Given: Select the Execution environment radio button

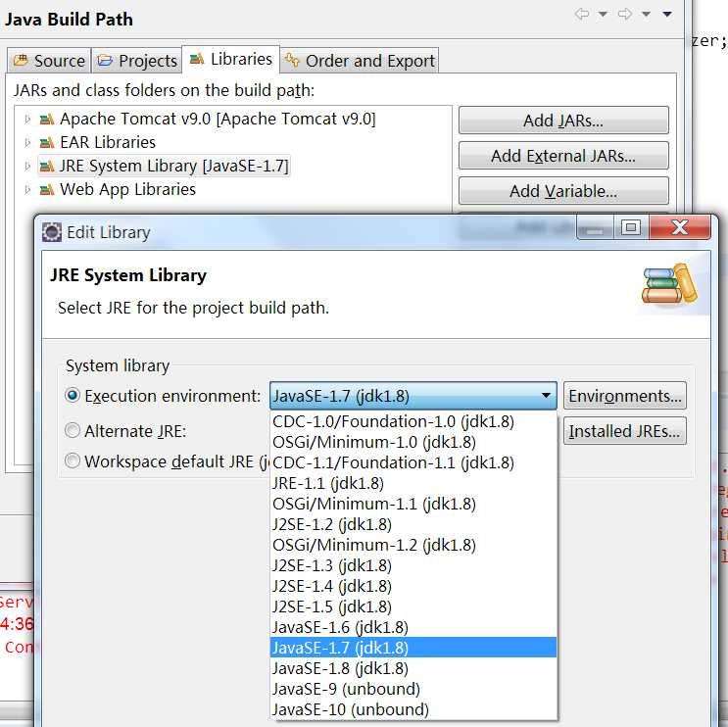Looking at the screenshot, I should 73,396.
